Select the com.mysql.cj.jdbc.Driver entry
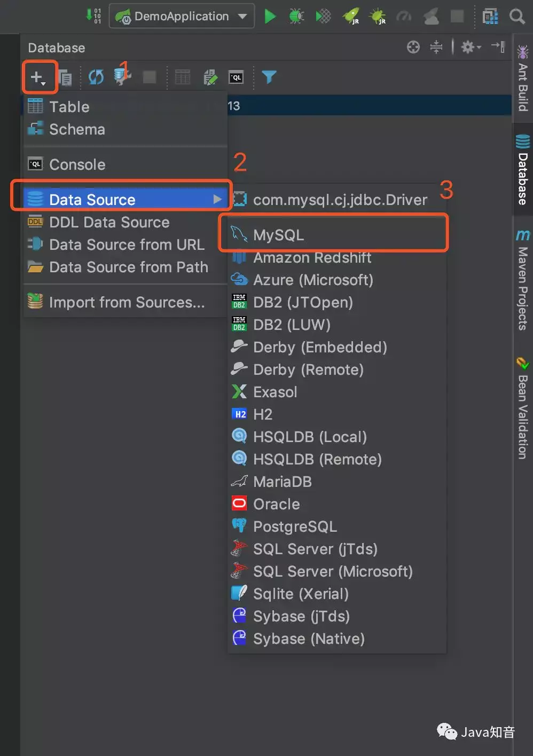Screen dimensions: 533x756 coord(340,200)
